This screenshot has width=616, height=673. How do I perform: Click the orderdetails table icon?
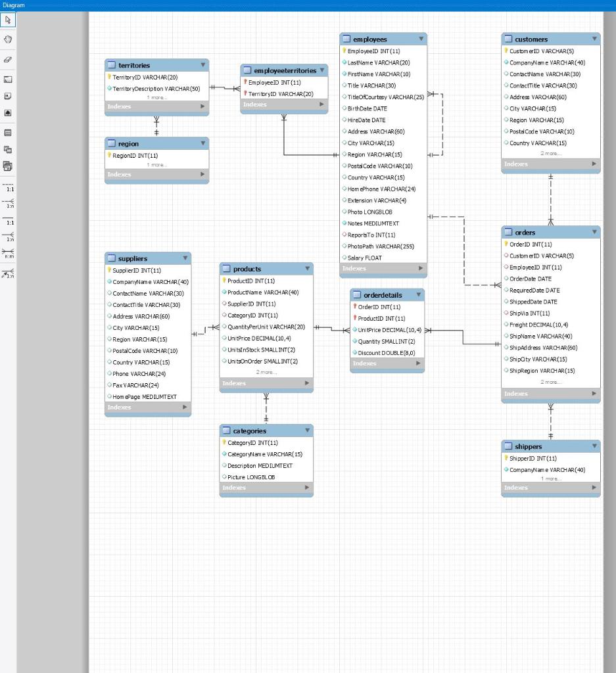(x=357, y=295)
